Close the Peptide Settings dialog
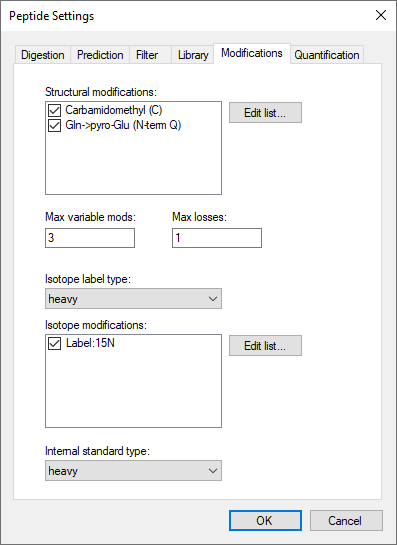This screenshot has width=397, height=545. [381, 15]
